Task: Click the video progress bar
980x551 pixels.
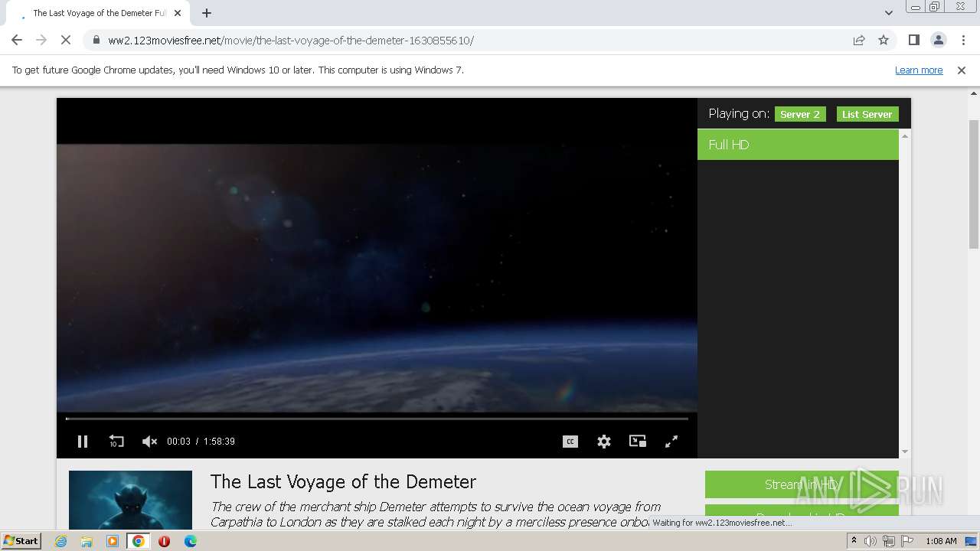Action: click(x=377, y=419)
